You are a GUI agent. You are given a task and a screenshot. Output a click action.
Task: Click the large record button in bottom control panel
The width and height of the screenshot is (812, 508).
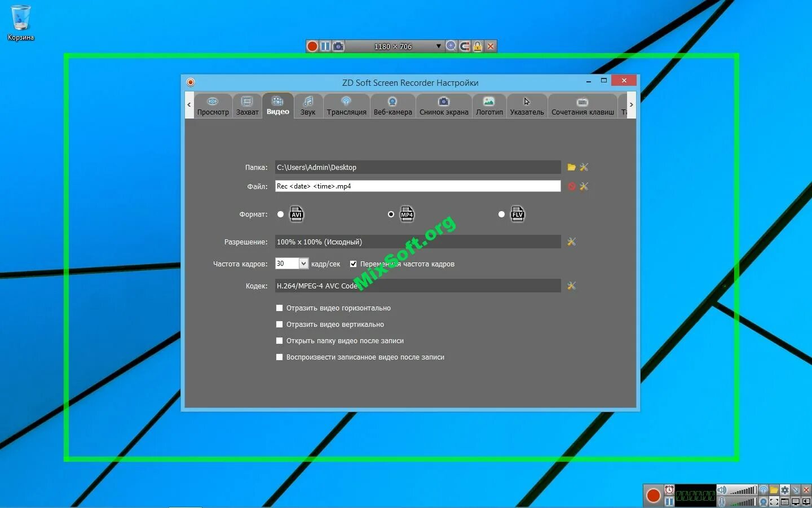click(654, 496)
